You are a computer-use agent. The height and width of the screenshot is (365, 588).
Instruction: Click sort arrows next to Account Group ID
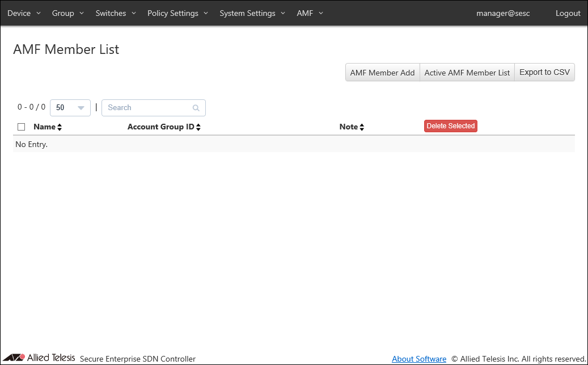pos(198,127)
